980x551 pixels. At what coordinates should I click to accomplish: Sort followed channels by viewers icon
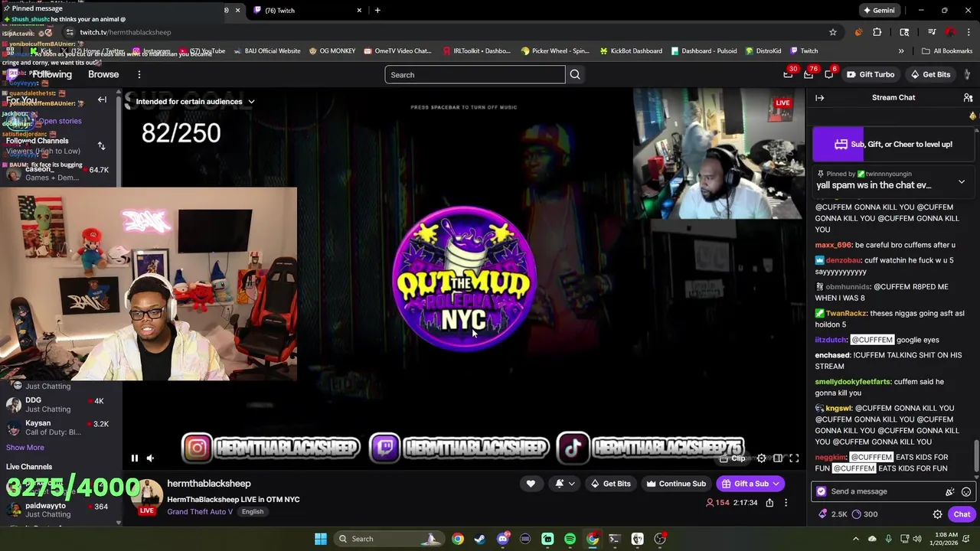[101, 145]
